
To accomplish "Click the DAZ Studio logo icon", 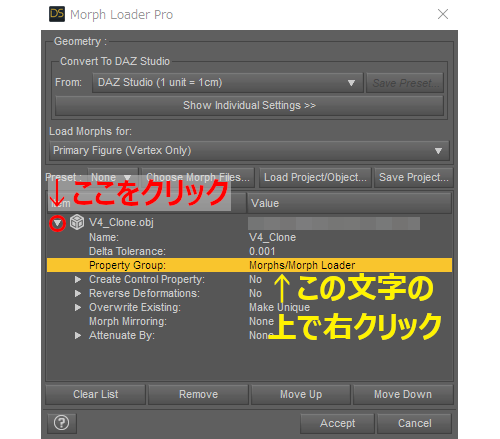I will click(x=57, y=14).
